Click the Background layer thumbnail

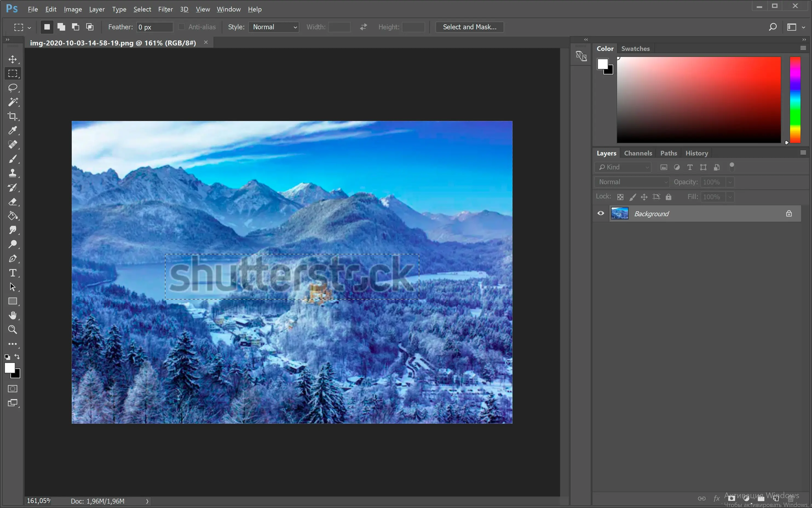click(619, 213)
